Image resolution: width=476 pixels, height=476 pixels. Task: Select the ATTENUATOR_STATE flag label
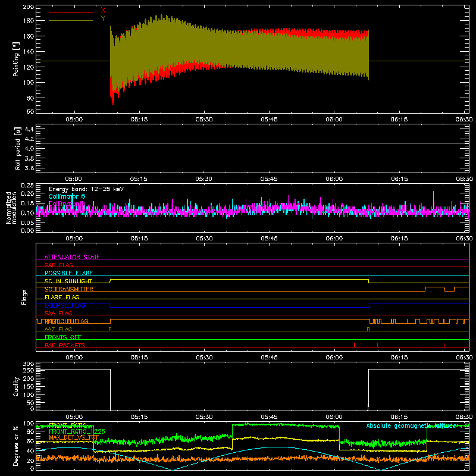(x=72, y=257)
